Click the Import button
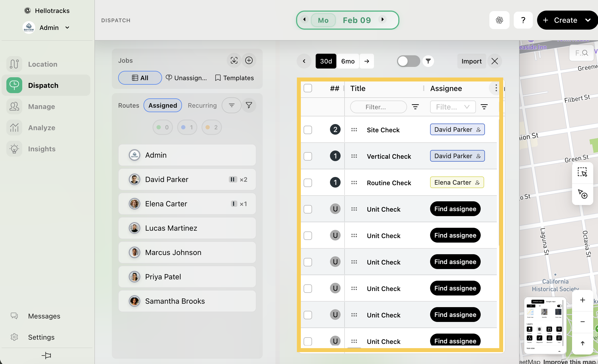 (471, 61)
